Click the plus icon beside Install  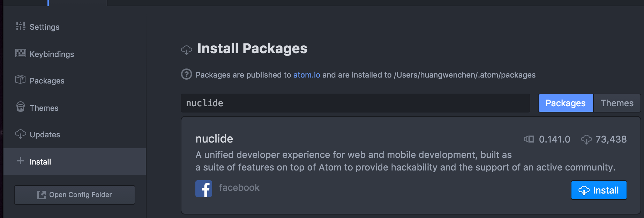point(21,161)
